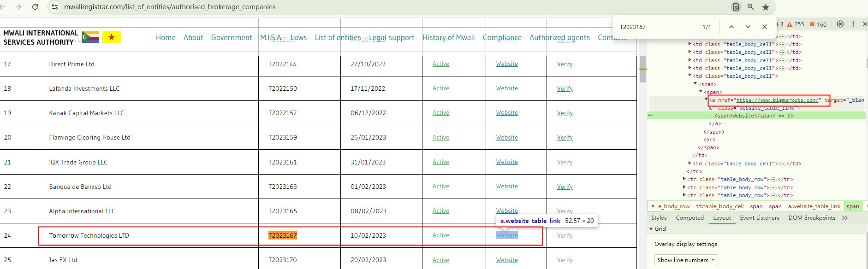Open site information icon in address bar
This screenshot has width=868, height=269.
[55, 7]
